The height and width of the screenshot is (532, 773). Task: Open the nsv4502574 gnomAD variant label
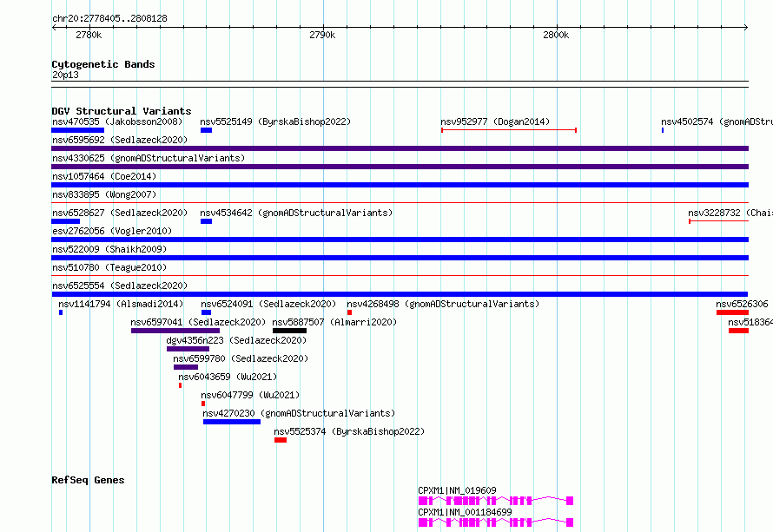coord(717,122)
